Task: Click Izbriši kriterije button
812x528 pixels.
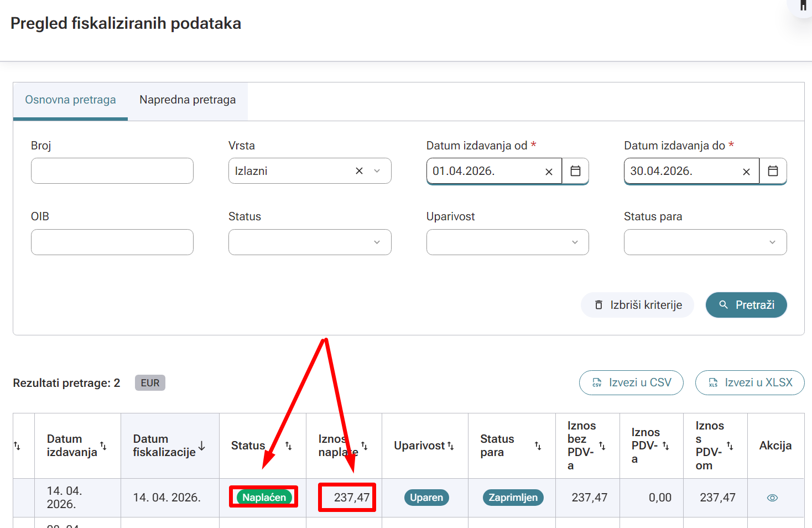Action: (637, 305)
